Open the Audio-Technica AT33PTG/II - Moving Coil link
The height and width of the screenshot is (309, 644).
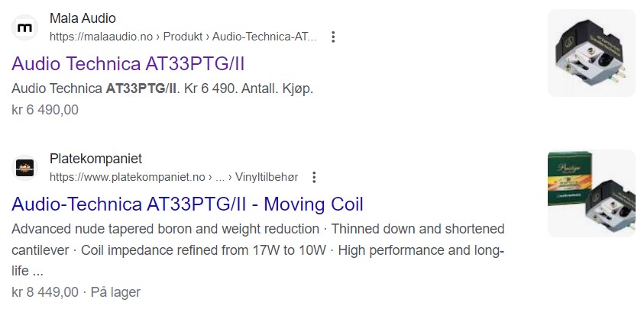[x=187, y=204]
